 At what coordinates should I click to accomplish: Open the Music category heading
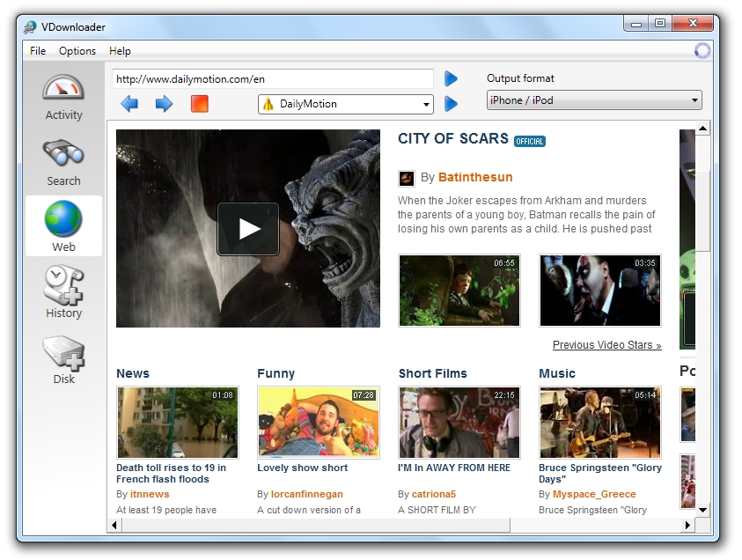coord(557,373)
